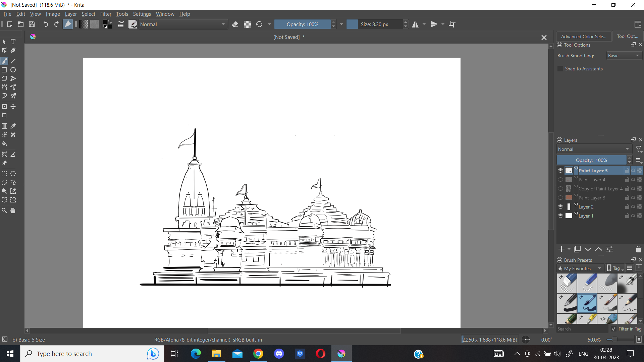644x362 pixels.
Task: Select the Text tool in toolbox
Action: tap(13, 42)
